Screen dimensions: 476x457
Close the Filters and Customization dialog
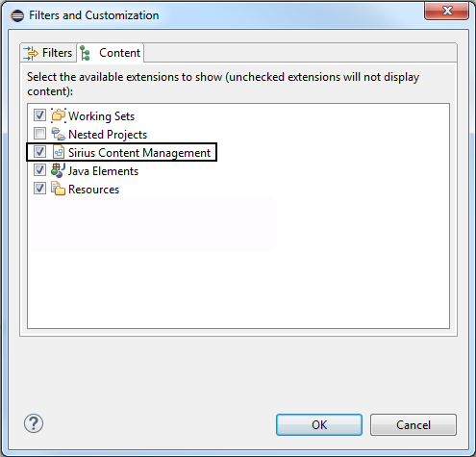click(446, 12)
